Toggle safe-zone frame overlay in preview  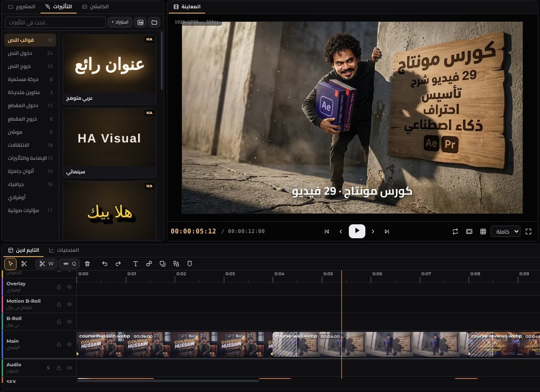(x=469, y=231)
